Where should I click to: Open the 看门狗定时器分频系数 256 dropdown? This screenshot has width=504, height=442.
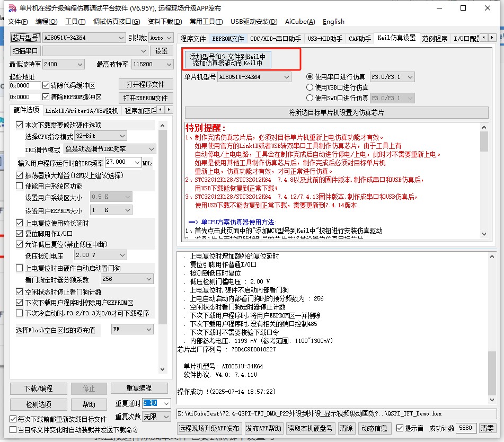[x=127, y=279]
